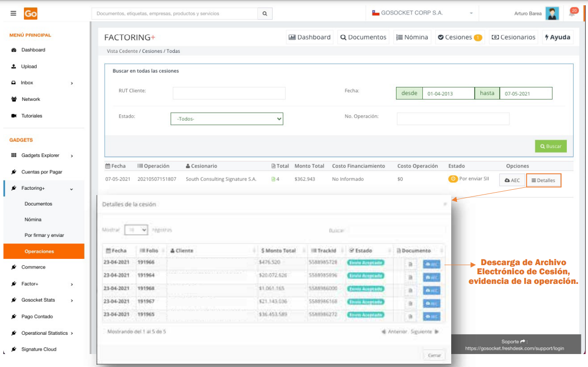
Task: Collapse the Factoring+ sidebar section
Action: [44, 188]
